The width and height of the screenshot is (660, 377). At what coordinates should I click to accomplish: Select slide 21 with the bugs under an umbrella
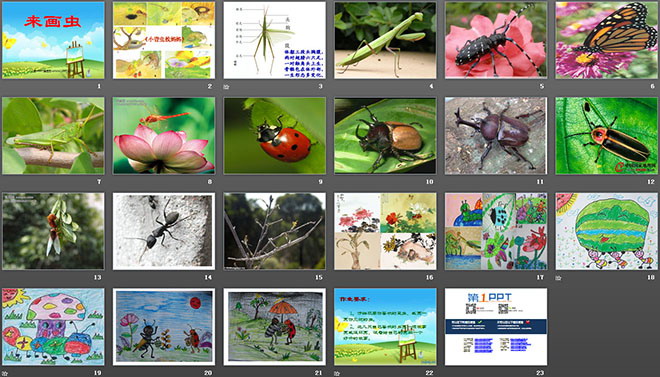(x=274, y=327)
